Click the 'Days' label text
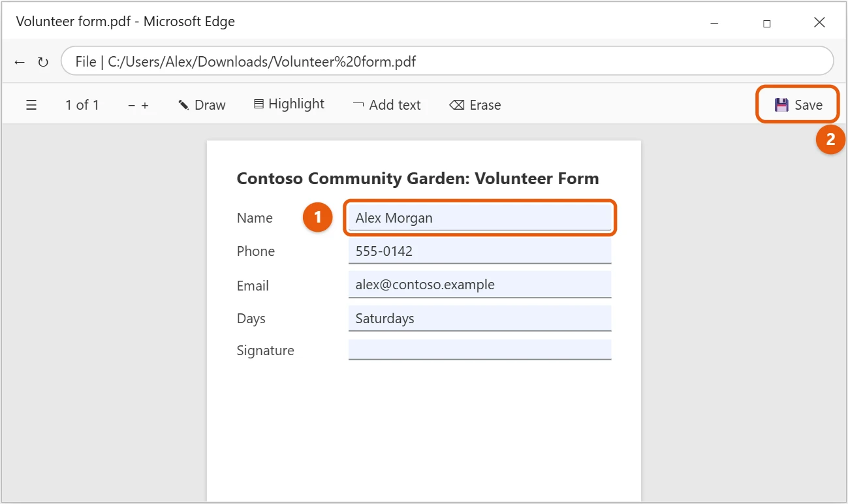This screenshot has height=504, width=848. pyautogui.click(x=251, y=319)
